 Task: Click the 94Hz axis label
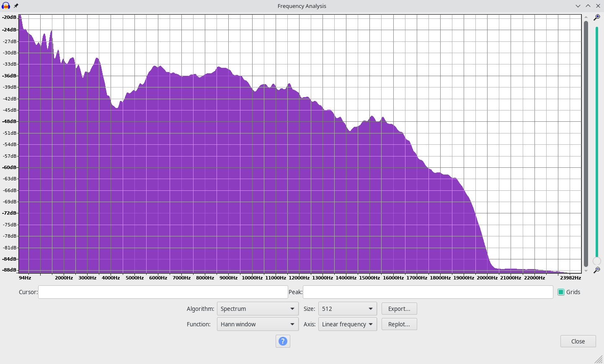point(25,278)
